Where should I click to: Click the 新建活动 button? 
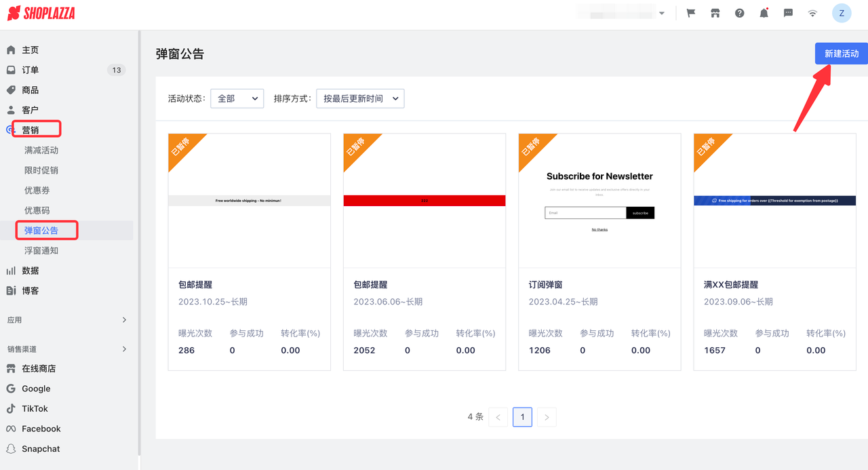(x=841, y=53)
